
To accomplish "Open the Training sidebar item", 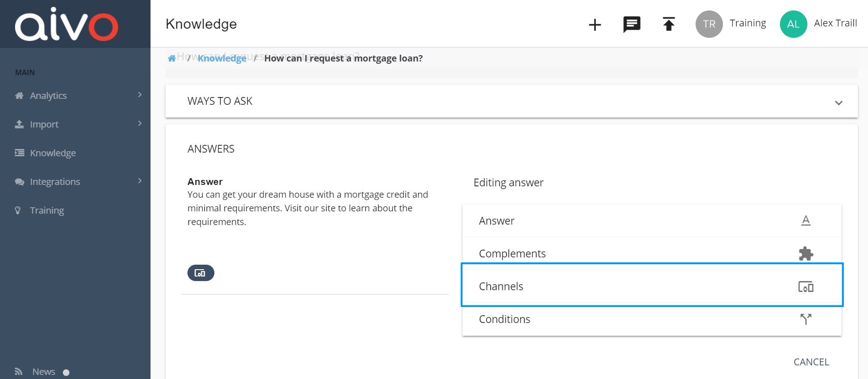I will (75, 210).
